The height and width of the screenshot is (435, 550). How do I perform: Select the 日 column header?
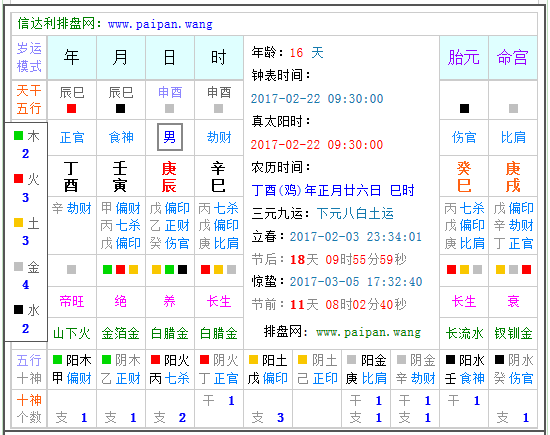[170, 57]
